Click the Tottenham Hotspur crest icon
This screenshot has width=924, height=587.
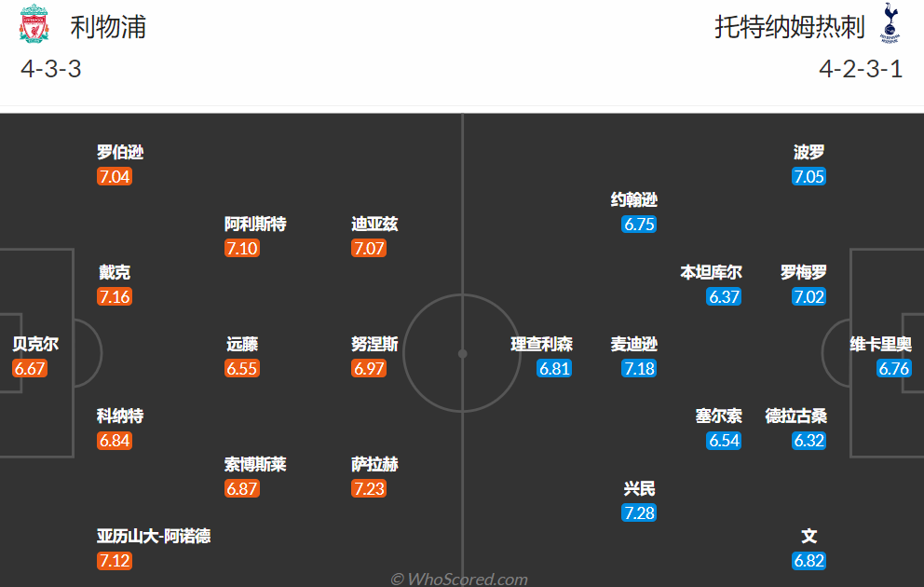pos(890,23)
